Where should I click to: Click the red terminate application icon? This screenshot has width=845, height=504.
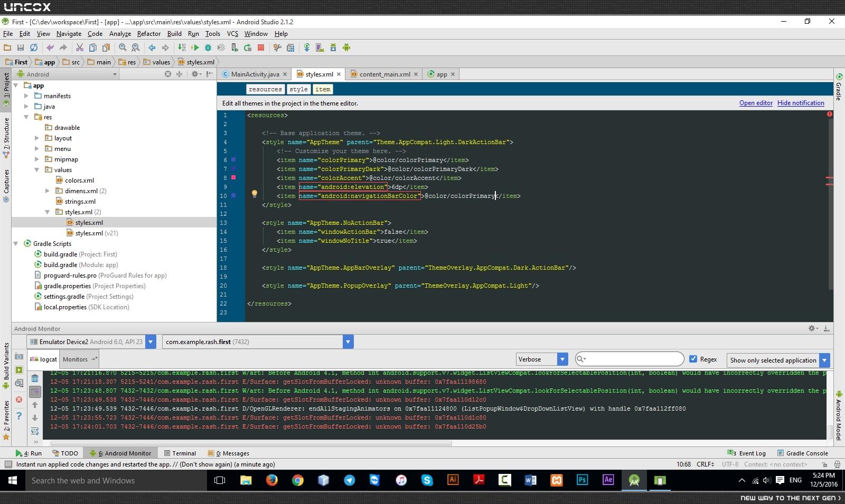(x=19, y=400)
